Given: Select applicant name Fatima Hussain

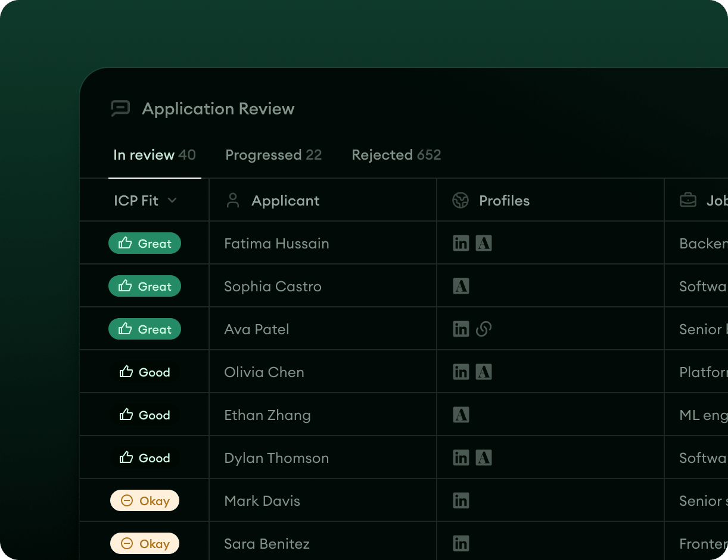Looking at the screenshot, I should tap(276, 243).
